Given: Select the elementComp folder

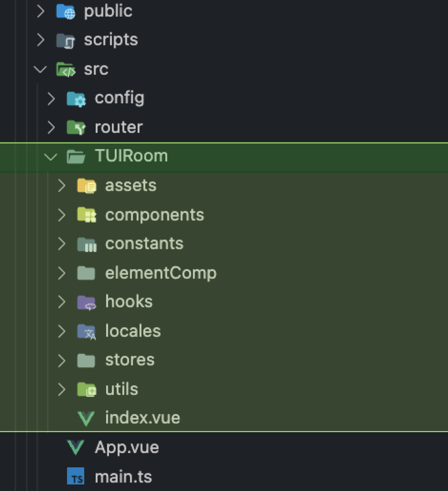Looking at the screenshot, I should (160, 273).
